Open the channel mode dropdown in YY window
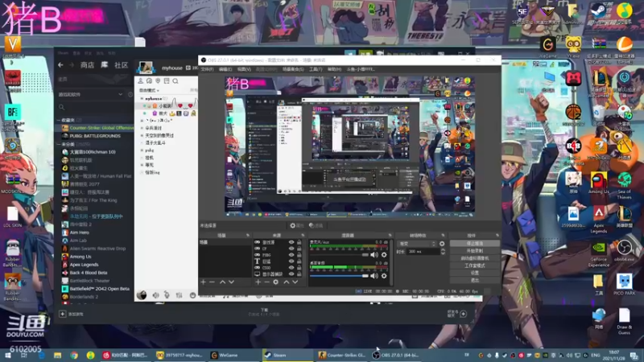Viewport: 644px width, 362px height. coord(149,90)
